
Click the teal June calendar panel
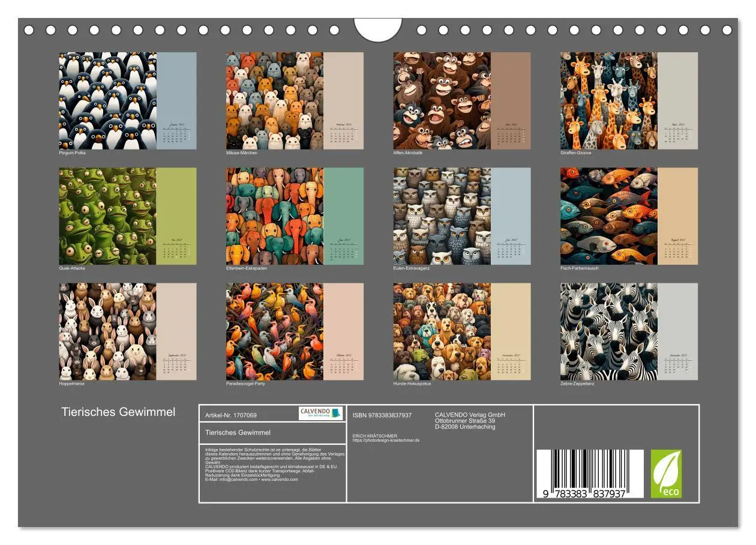pyautogui.click(x=344, y=216)
